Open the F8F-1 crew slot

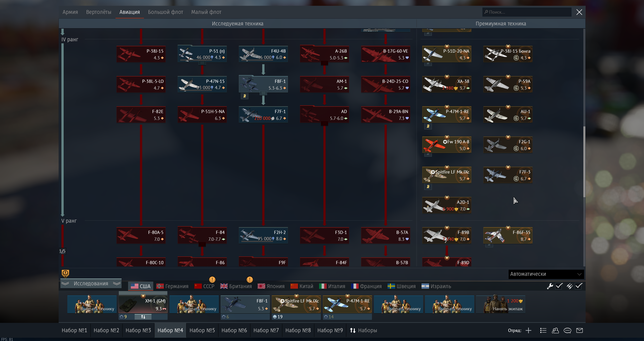pyautogui.click(x=245, y=304)
